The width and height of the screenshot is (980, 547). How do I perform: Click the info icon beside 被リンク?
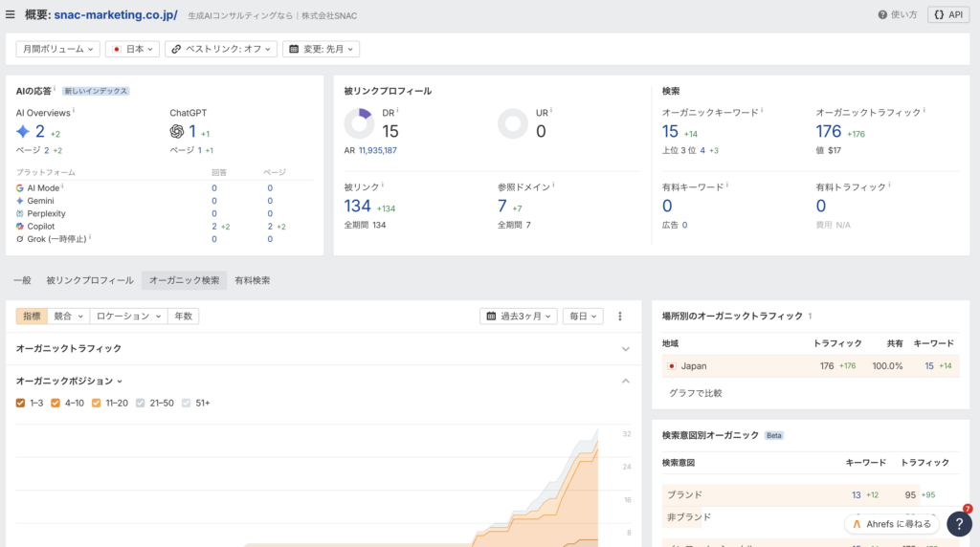tap(383, 185)
